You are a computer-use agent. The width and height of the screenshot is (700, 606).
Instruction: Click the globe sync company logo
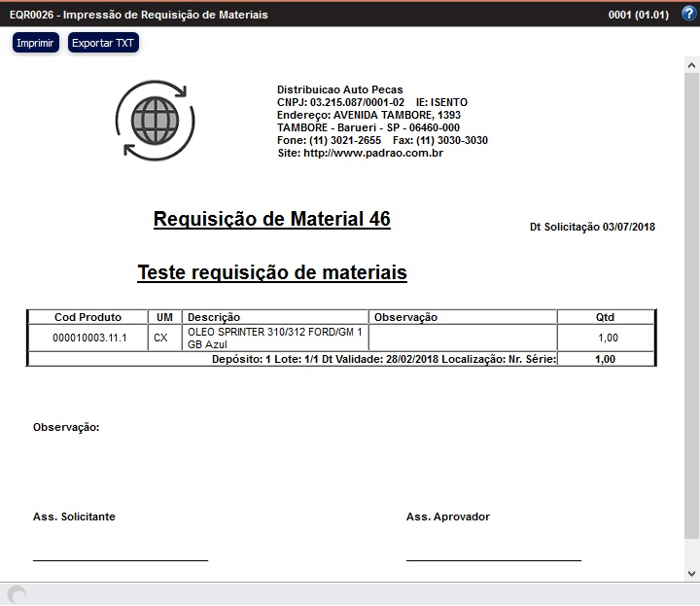pos(155,120)
